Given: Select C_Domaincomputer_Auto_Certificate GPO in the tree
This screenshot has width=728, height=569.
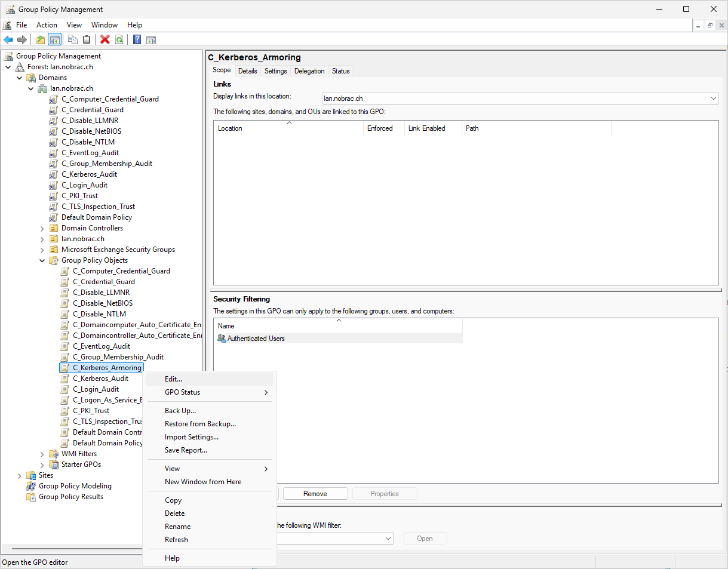Looking at the screenshot, I should [x=137, y=325].
